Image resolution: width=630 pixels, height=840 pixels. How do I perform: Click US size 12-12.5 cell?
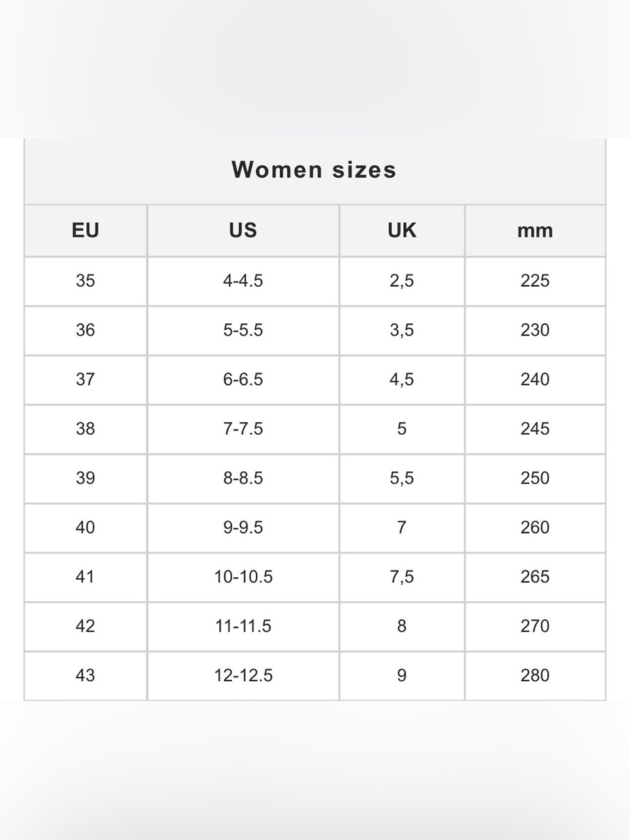tap(243, 676)
